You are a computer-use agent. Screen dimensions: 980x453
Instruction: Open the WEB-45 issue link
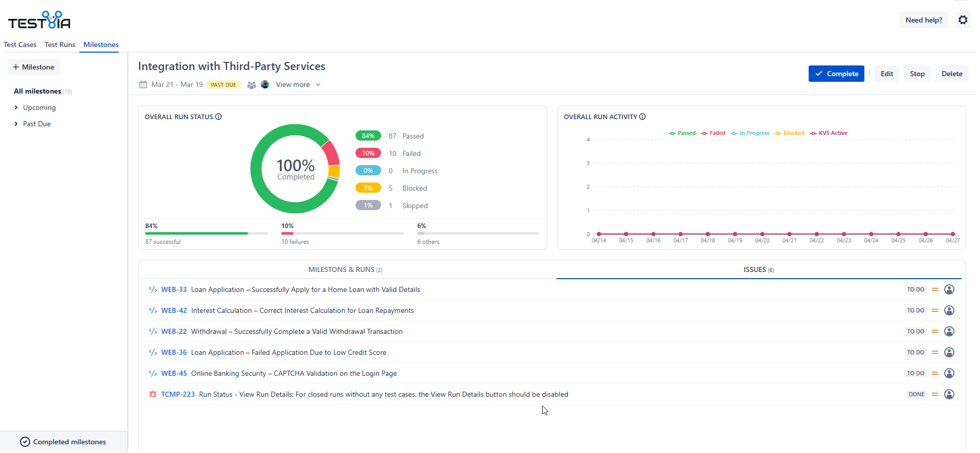click(174, 373)
